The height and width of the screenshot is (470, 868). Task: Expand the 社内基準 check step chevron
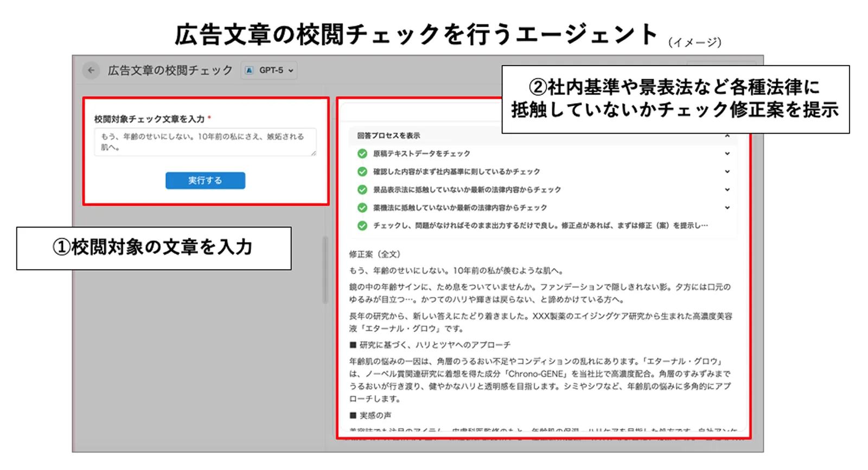(727, 172)
